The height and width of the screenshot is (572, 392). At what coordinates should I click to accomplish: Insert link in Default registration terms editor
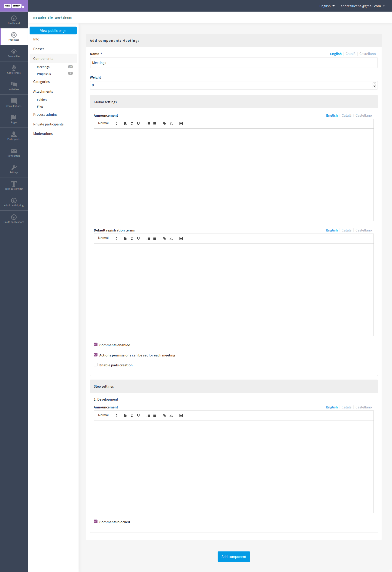(x=165, y=238)
